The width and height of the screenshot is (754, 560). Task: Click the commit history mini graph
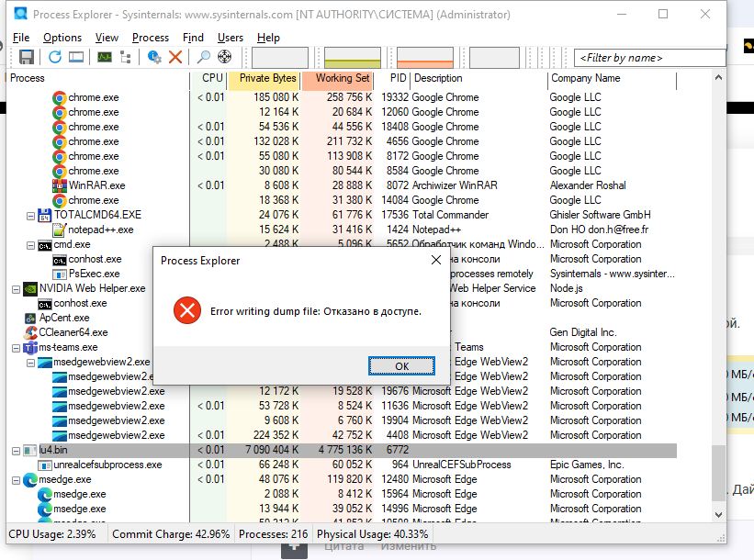(x=353, y=57)
